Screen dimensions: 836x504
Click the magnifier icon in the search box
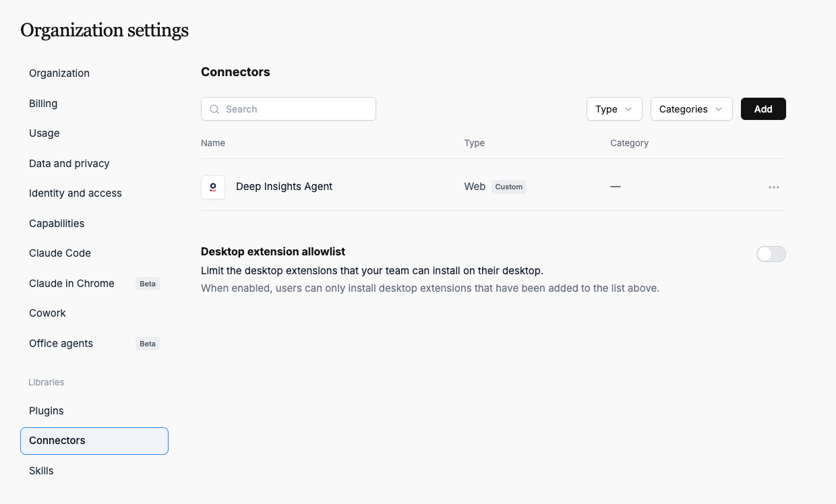(x=214, y=109)
